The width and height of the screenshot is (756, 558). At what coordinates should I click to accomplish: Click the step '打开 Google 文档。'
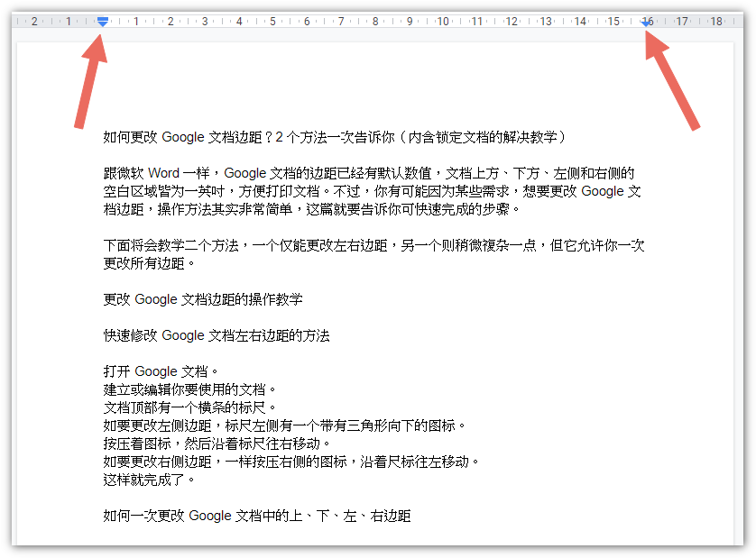point(161,371)
